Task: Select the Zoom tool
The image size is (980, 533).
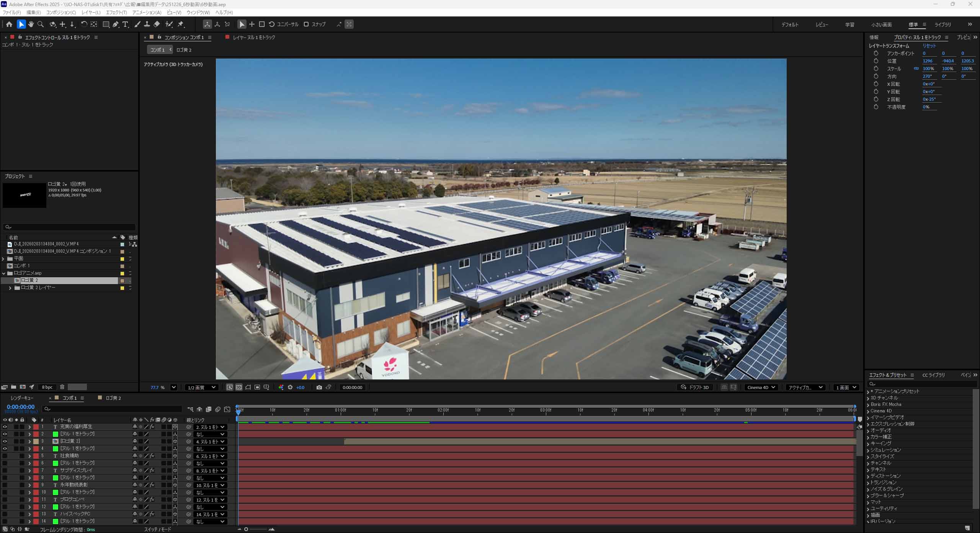Action: [41, 25]
